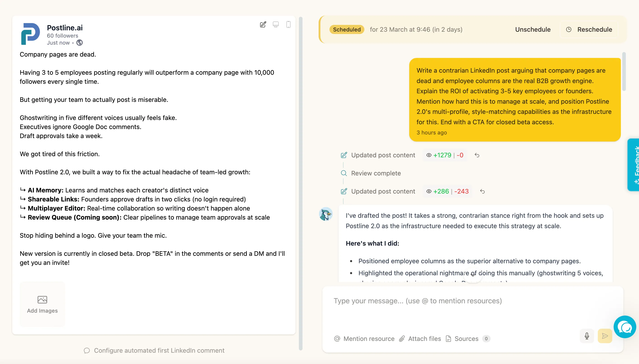Click the Review complete step
Viewport: 639px width, 364px height.
pyautogui.click(x=371, y=173)
